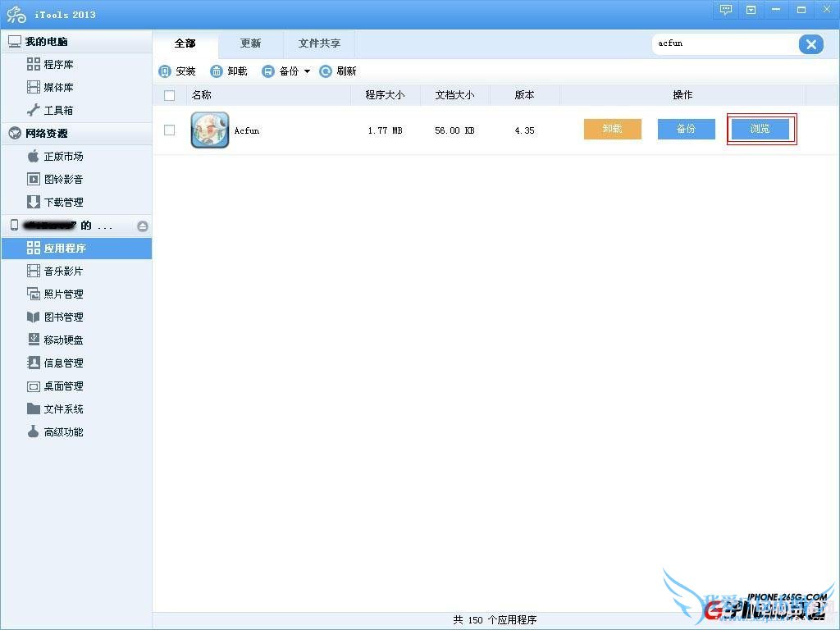Check the select-all checkbox in the list header
The width and height of the screenshot is (840, 630).
click(x=169, y=94)
